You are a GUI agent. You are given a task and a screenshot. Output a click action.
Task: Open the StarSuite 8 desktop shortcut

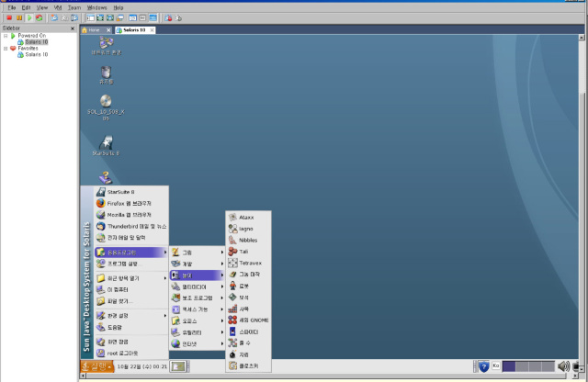(x=106, y=145)
